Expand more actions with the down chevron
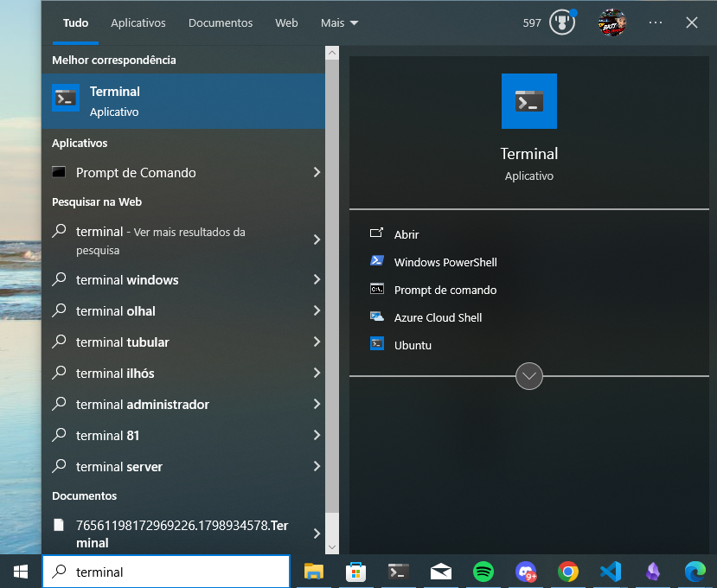The height and width of the screenshot is (588, 717). pos(528,376)
